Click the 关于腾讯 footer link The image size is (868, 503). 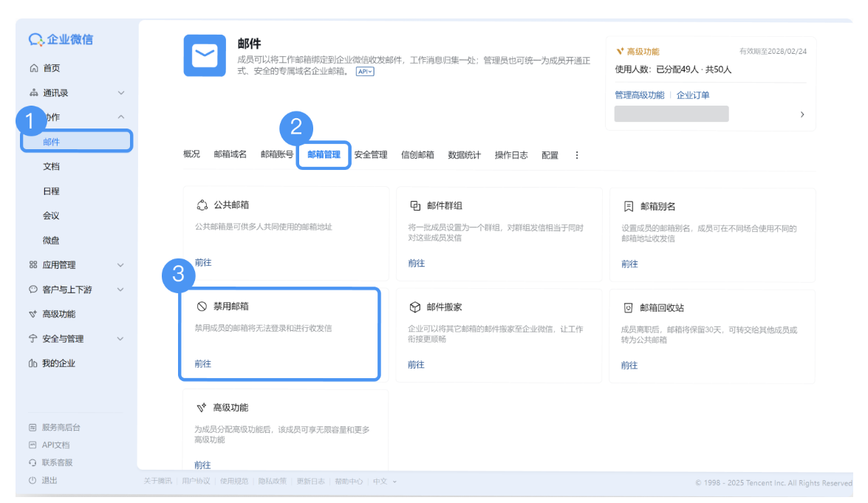click(158, 481)
